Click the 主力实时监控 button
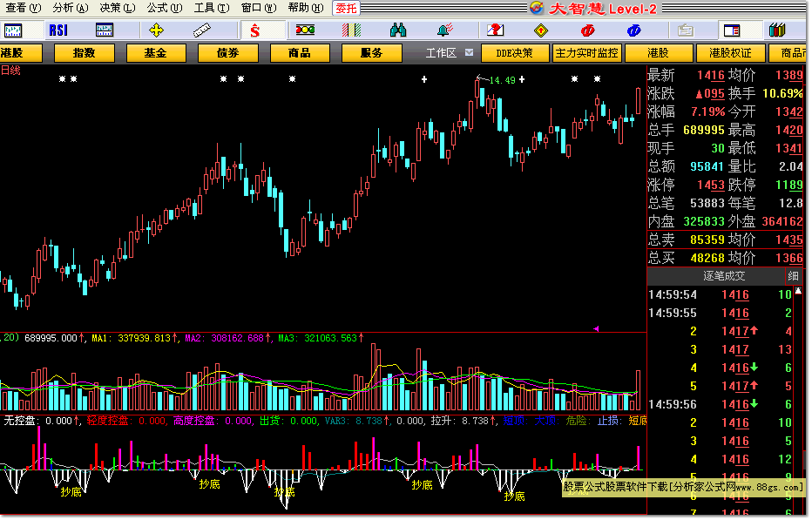Viewport: 812px width, 520px height. (586, 53)
